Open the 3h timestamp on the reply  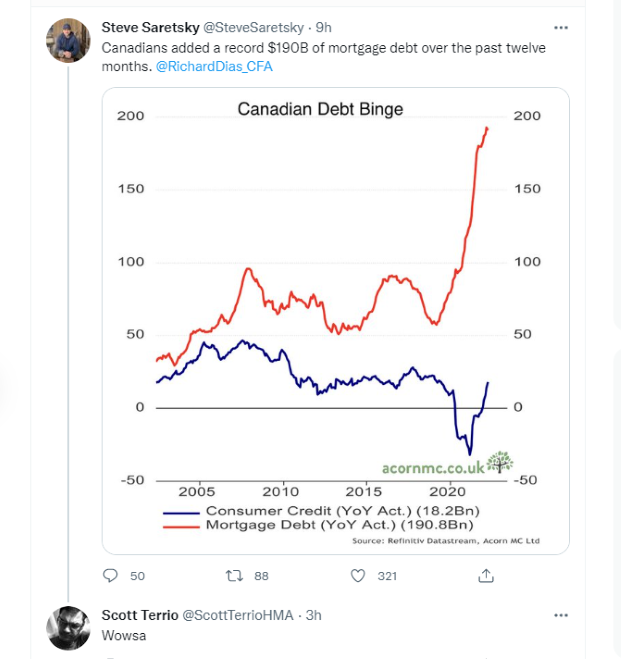tap(313, 615)
